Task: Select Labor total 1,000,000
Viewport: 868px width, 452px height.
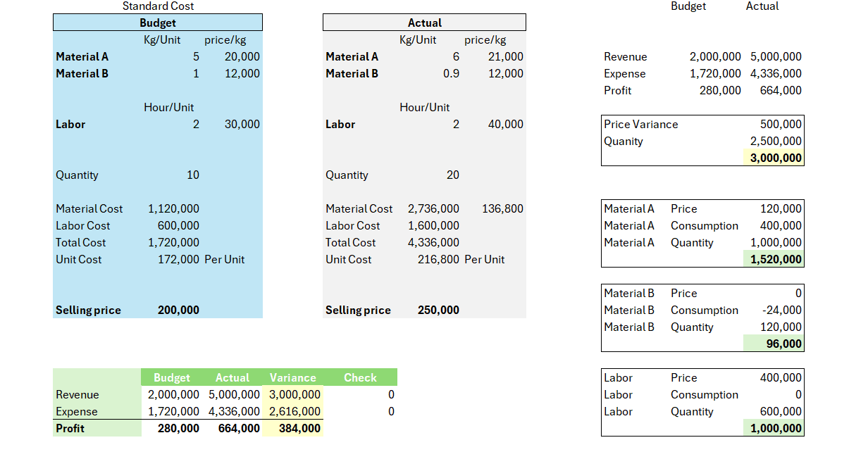Action: coord(776,428)
